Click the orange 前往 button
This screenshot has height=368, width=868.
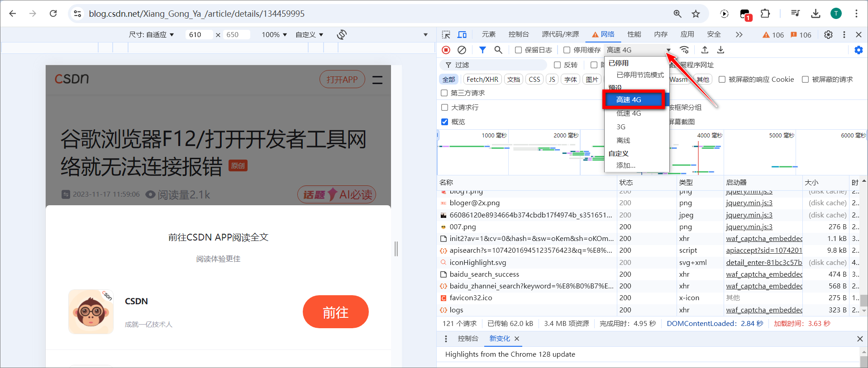click(336, 312)
